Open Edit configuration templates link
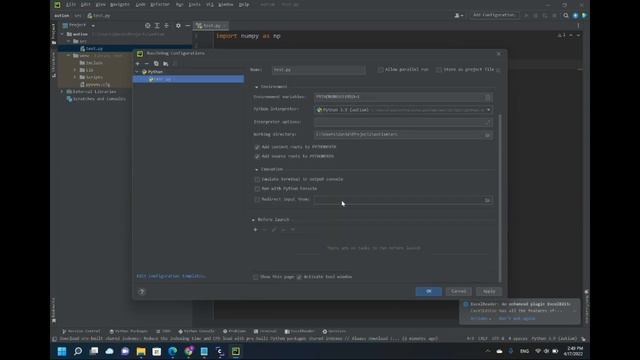 pos(171,276)
